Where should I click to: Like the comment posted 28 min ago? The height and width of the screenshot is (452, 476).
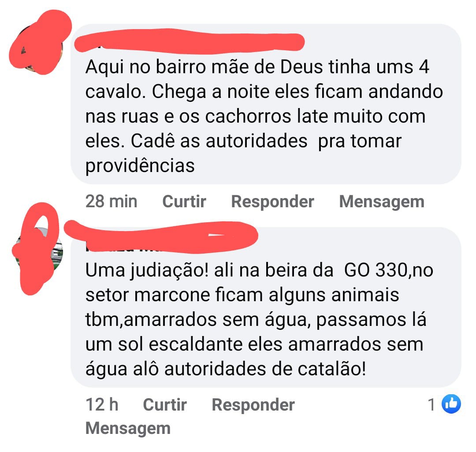184,202
